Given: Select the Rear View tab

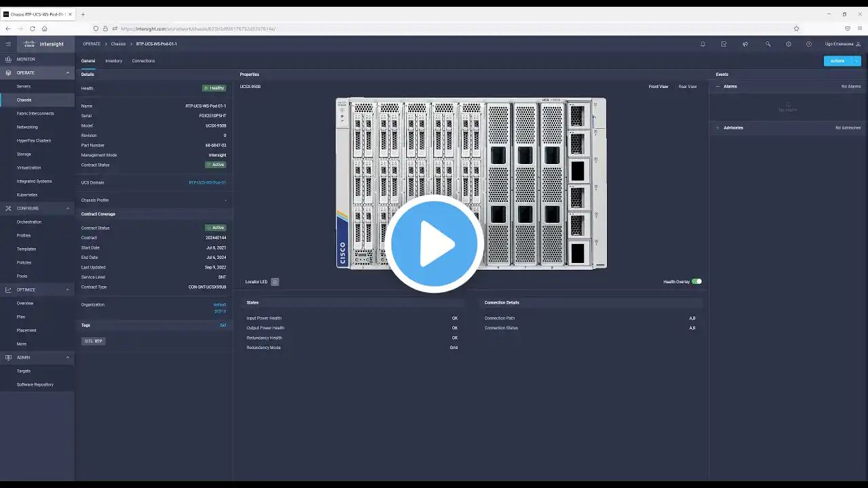Looking at the screenshot, I should pos(688,87).
